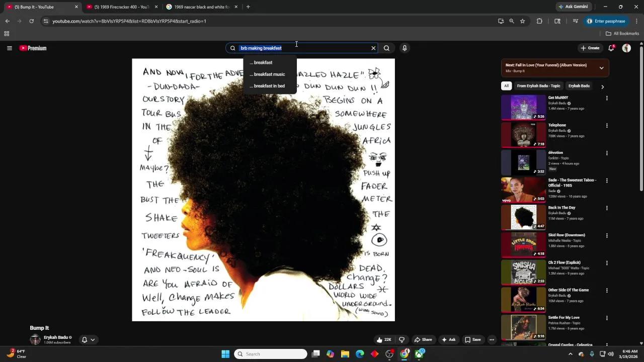644x362 pixels.
Task: Play the Telephone video thumbnail
Action: click(522, 134)
